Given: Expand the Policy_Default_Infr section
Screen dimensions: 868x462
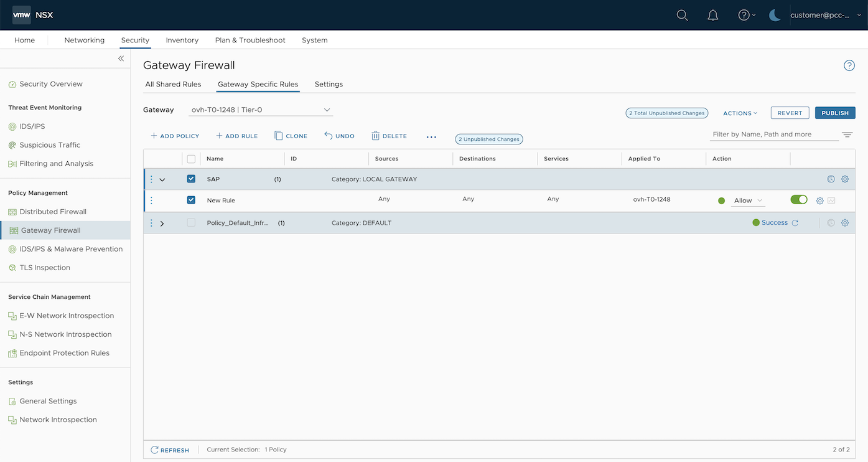Looking at the screenshot, I should tap(162, 222).
